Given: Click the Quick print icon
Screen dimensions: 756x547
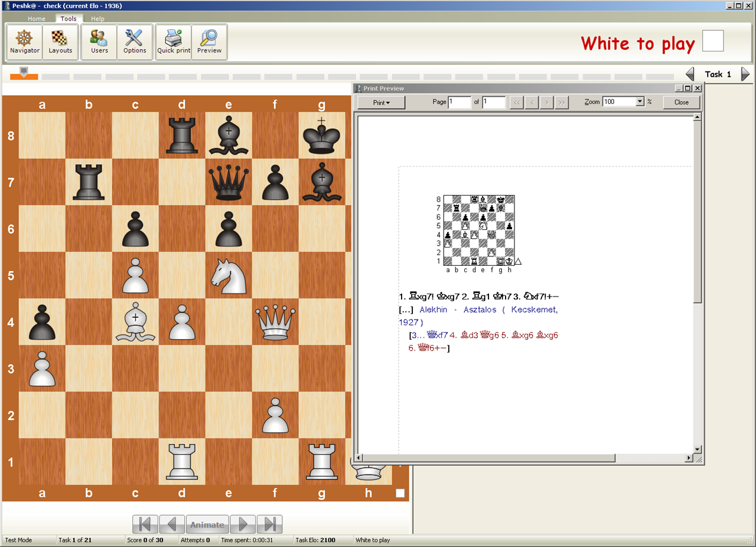Looking at the screenshot, I should click(x=174, y=42).
